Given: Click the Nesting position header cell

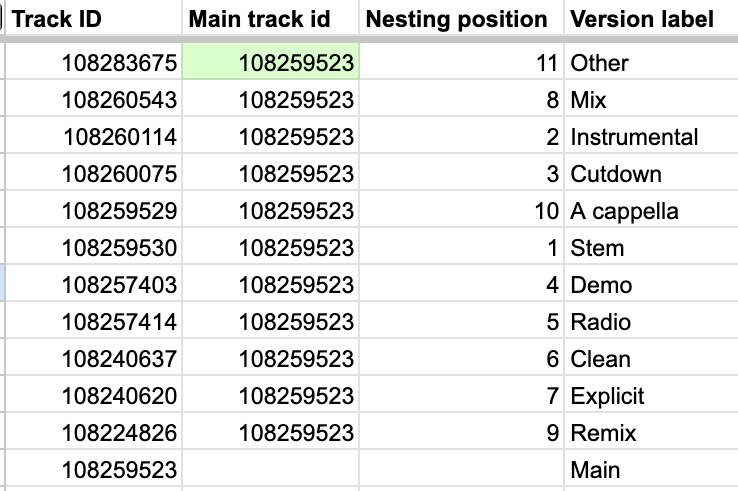Looking at the screenshot, I should [462, 19].
